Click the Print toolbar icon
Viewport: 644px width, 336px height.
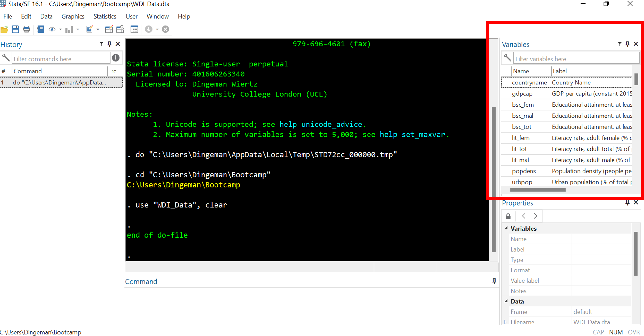(x=26, y=29)
